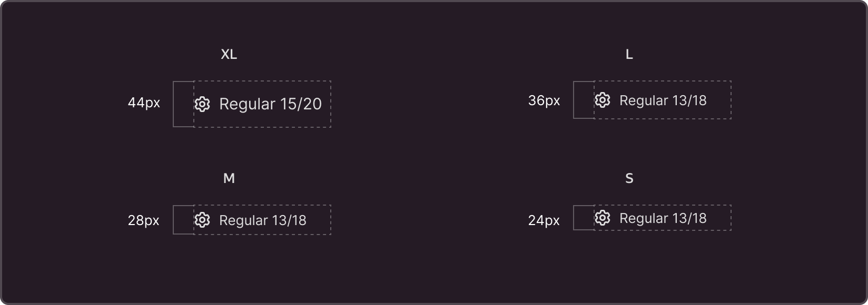Click the L size heading
868x305 pixels.
629,54
